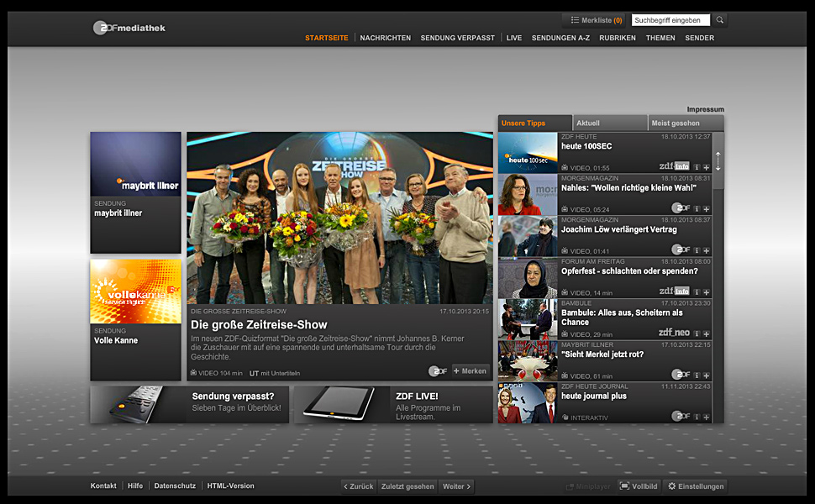The width and height of the screenshot is (815, 504).
Task: Click the Impressum link
Action: [x=705, y=109]
